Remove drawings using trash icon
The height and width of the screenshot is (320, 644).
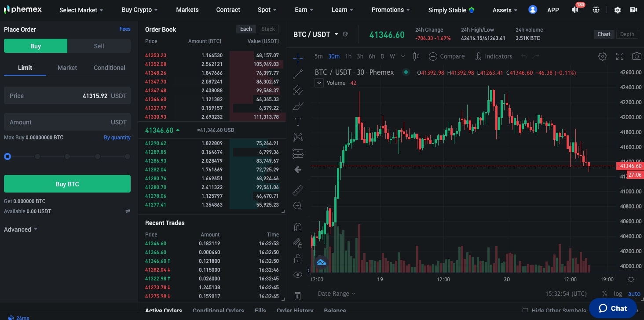coord(298,296)
